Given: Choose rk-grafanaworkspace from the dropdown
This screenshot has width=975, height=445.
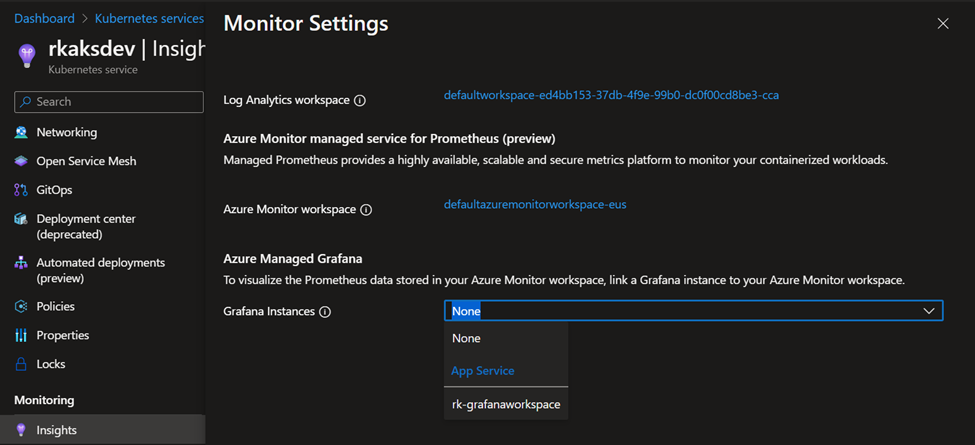Looking at the screenshot, I should click(x=506, y=404).
